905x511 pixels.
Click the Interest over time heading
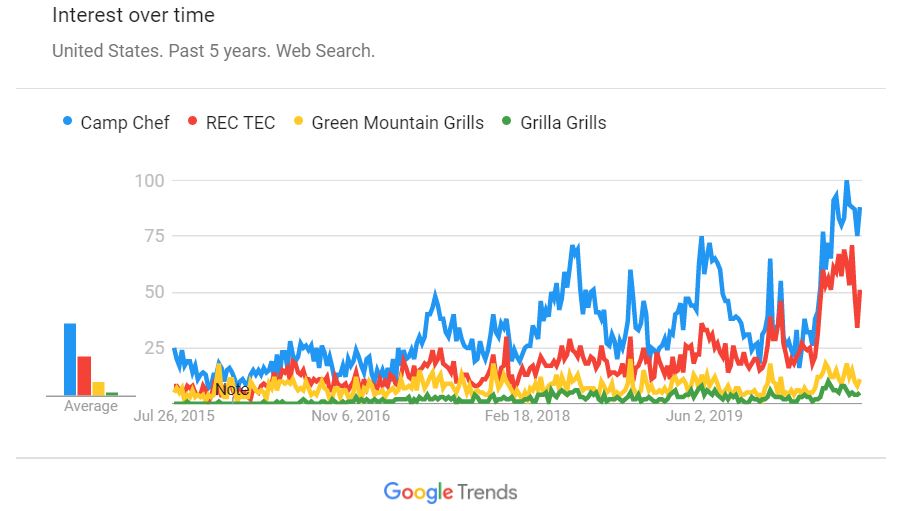[x=133, y=16]
